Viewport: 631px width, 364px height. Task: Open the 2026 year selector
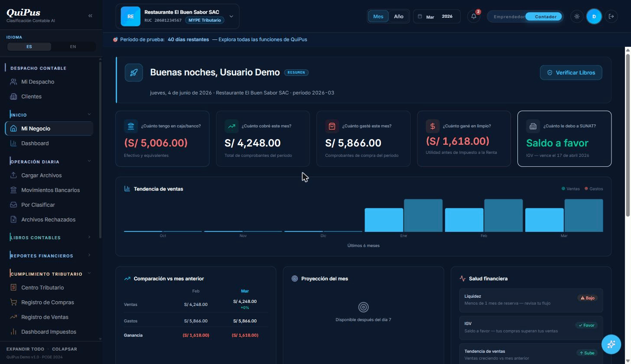[447, 16]
